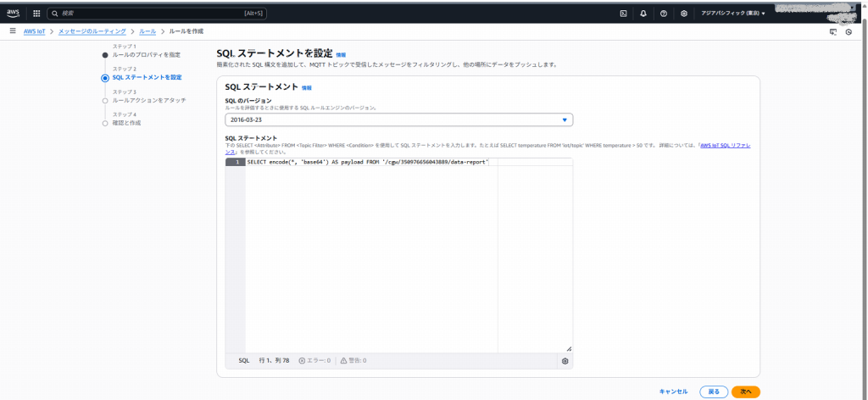Open the CloudShell terminal icon
The height and width of the screenshot is (400, 868).
tap(624, 14)
